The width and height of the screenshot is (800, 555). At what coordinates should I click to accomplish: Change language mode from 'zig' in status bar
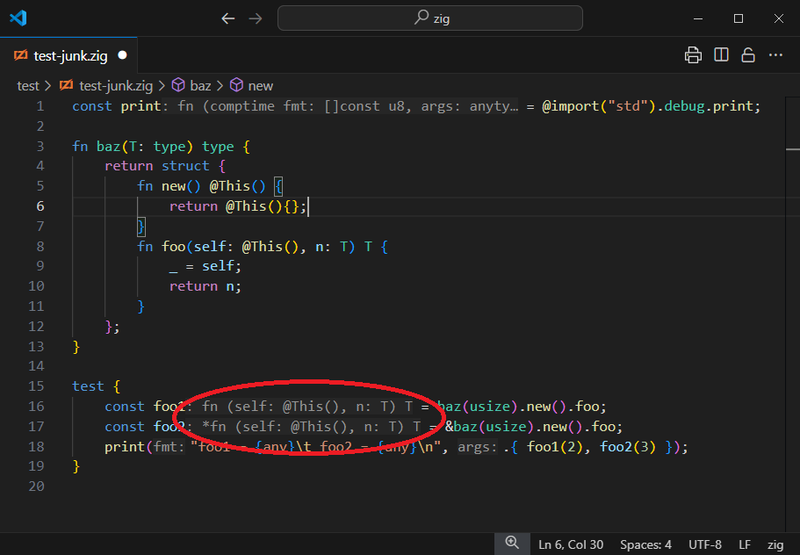(x=775, y=544)
